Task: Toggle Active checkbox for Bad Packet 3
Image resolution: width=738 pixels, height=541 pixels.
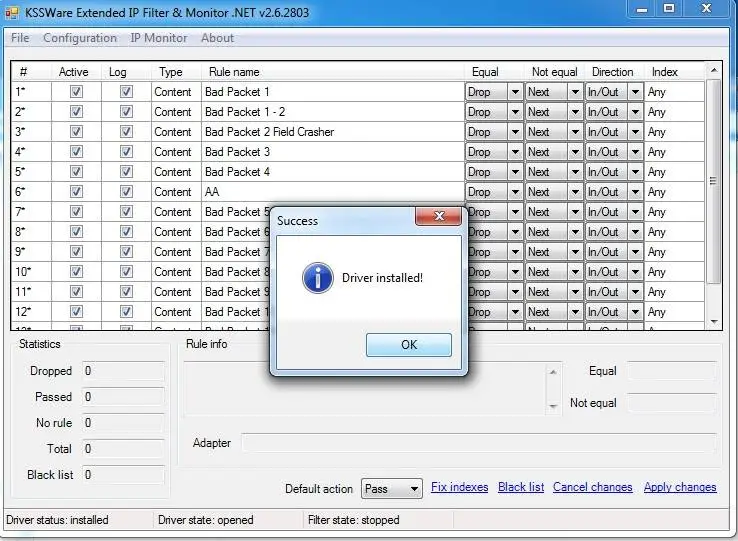Action: point(76,152)
